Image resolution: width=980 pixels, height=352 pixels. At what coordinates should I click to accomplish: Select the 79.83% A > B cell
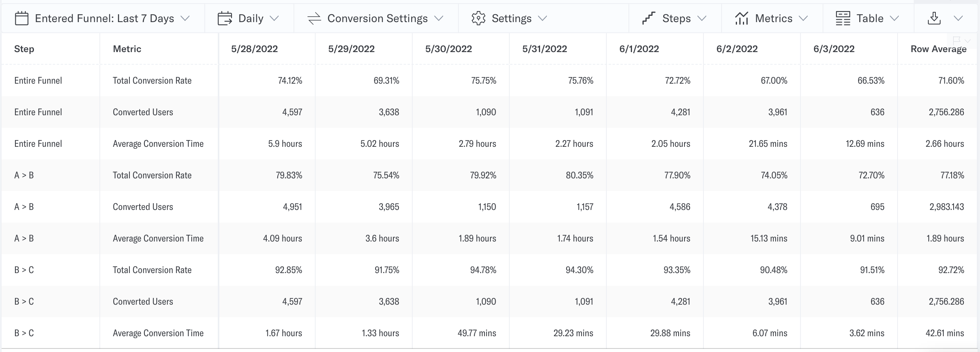[289, 175]
